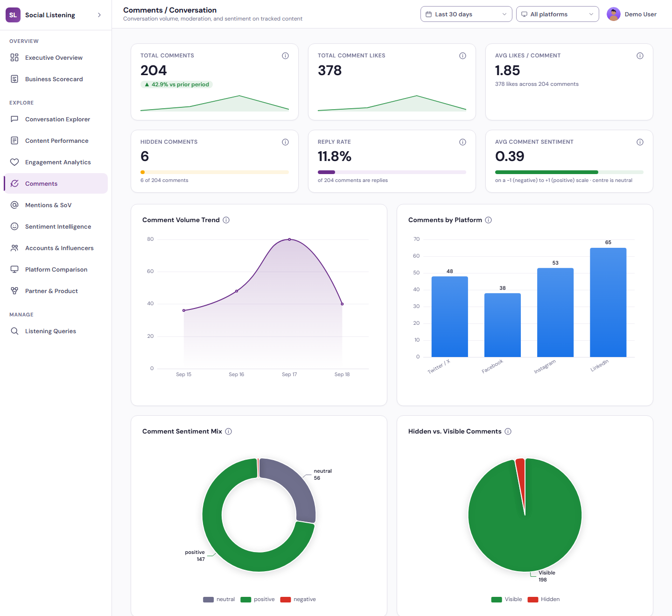Click the Avg Comment Sentiment progress bar
Screen dimensions: 672x616
pos(569,172)
